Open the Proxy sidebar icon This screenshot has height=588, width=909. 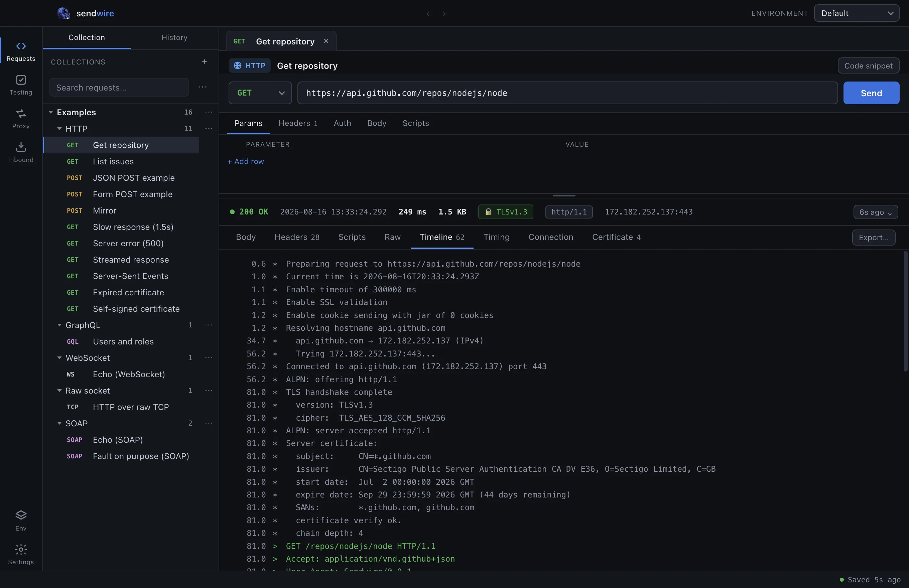coord(21,113)
